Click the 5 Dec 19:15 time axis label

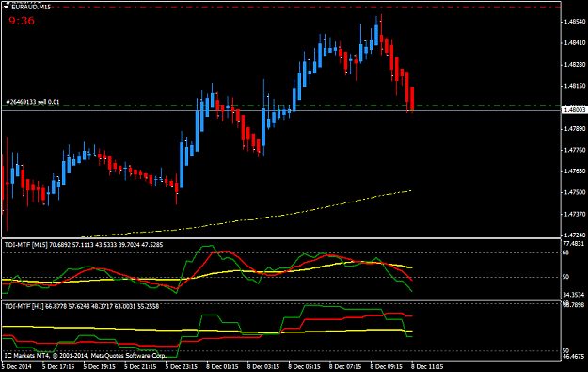tap(99, 366)
